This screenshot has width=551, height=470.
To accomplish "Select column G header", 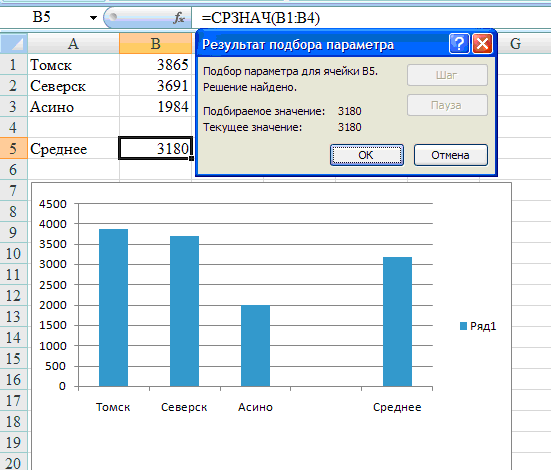I will 515,44.
